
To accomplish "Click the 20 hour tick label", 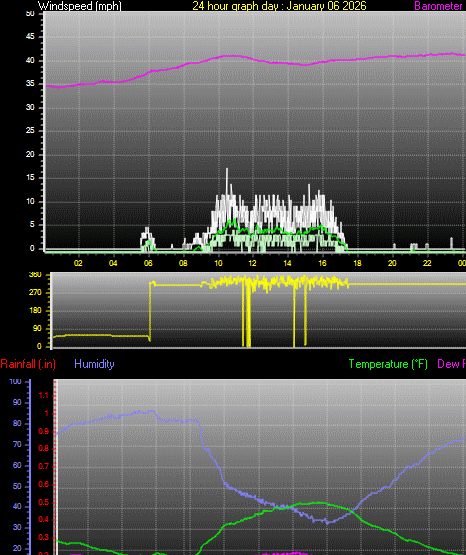I will 392,263.
